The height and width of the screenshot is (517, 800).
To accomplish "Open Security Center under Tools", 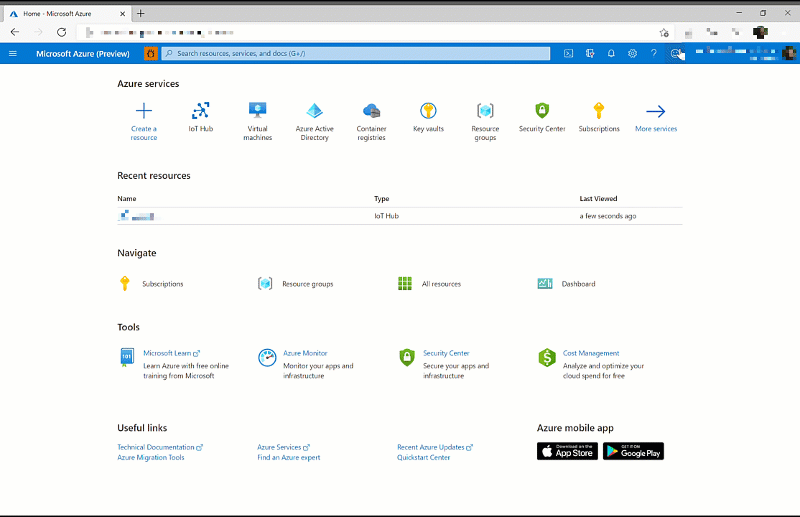I will (x=446, y=353).
